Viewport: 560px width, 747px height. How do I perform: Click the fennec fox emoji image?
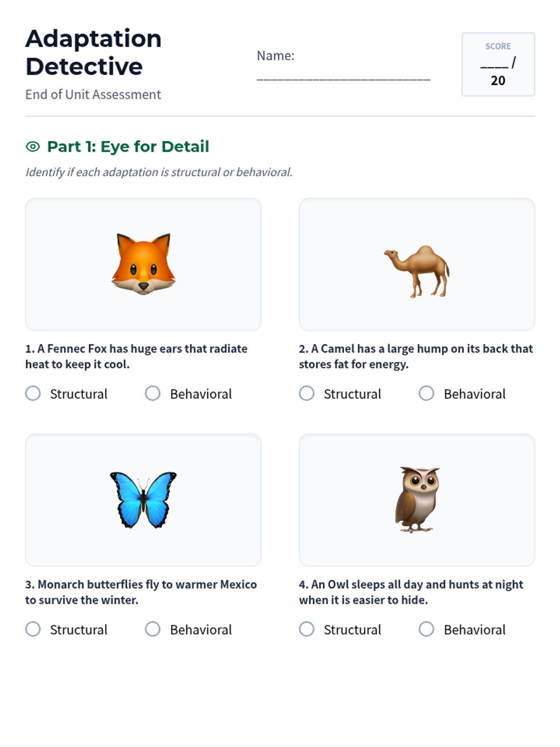tap(143, 264)
